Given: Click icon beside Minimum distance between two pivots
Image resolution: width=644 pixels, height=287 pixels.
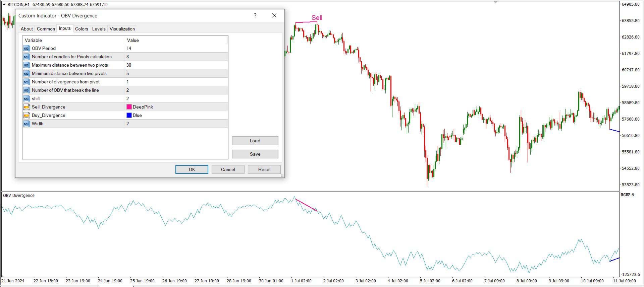Looking at the screenshot, I should click(x=26, y=73).
